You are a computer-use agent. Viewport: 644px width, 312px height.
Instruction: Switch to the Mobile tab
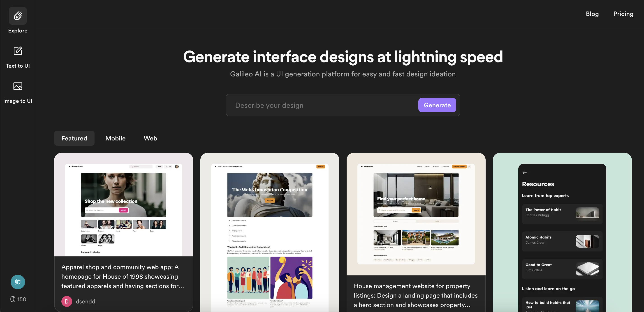115,138
